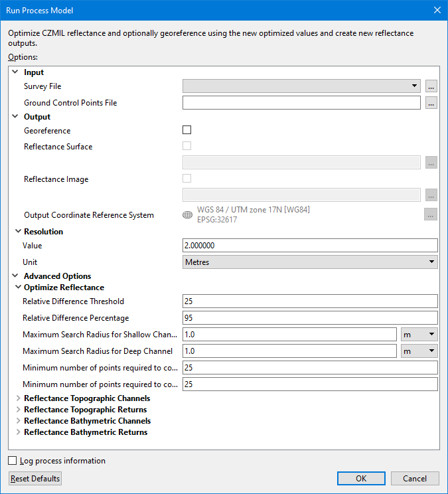Click browse button next to Survey File
Image resolution: width=448 pixels, height=494 pixels.
[431, 86]
